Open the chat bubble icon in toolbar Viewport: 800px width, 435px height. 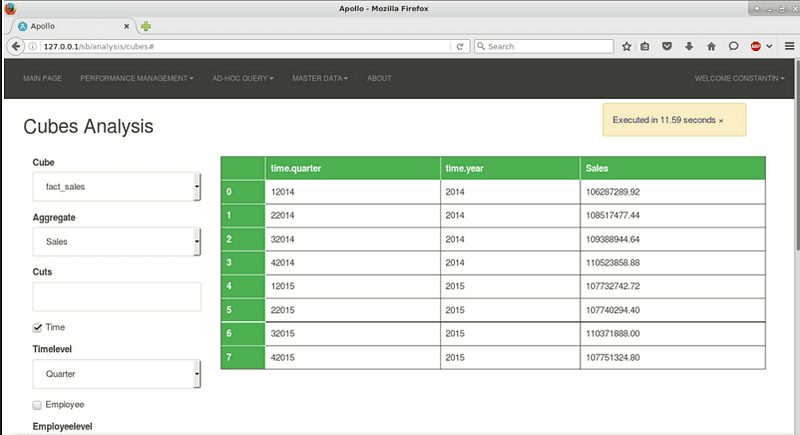[x=733, y=46]
